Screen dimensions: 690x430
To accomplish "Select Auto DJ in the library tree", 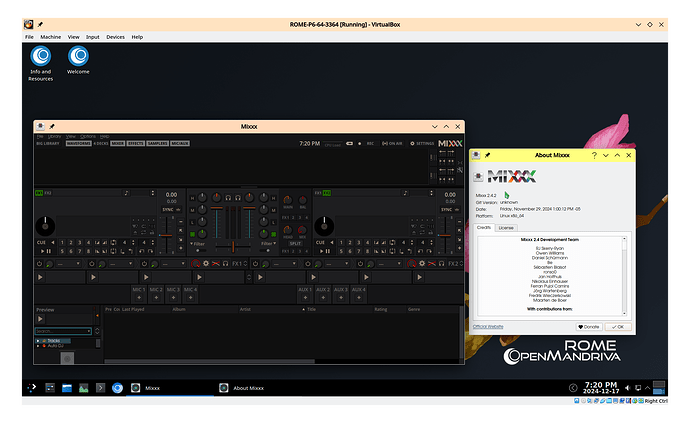I will point(55,346).
